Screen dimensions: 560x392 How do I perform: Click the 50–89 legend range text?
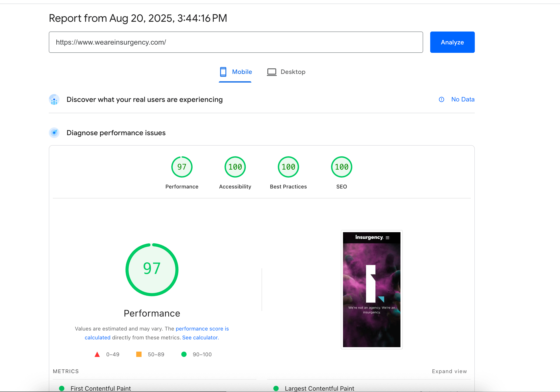pyautogui.click(x=156, y=354)
